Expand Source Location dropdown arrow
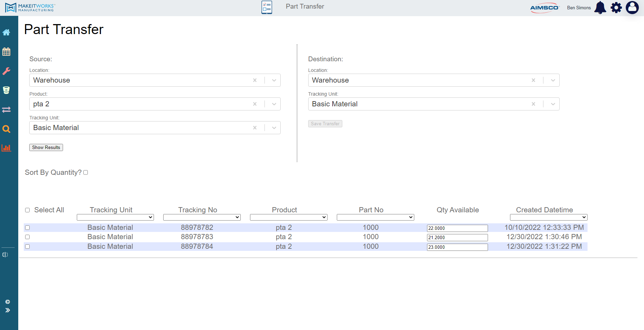Image resolution: width=644 pixels, height=330 pixels. pyautogui.click(x=274, y=80)
